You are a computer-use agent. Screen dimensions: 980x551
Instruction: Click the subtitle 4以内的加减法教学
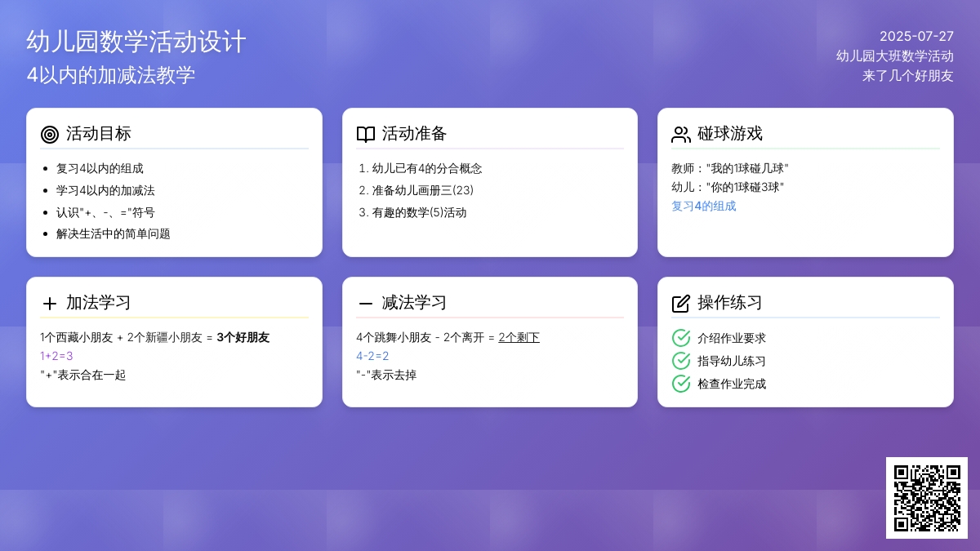(111, 75)
